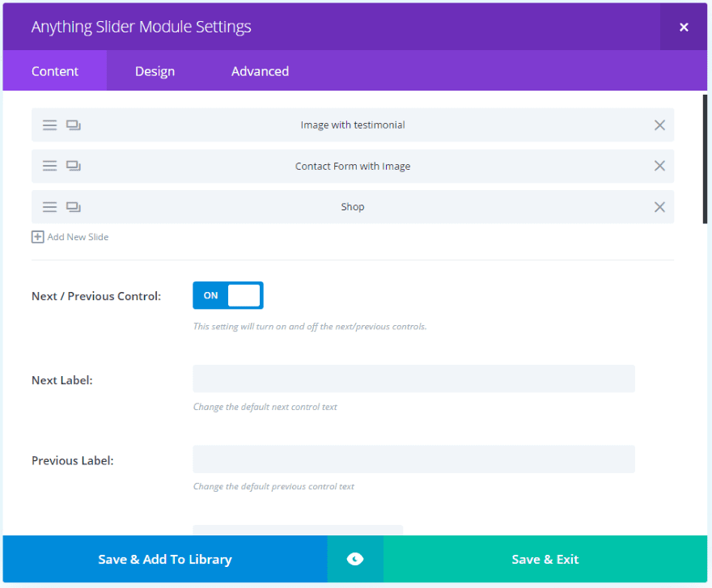712x588 pixels.
Task: Click the Shop slide duplicate icon
Action: [x=74, y=207]
